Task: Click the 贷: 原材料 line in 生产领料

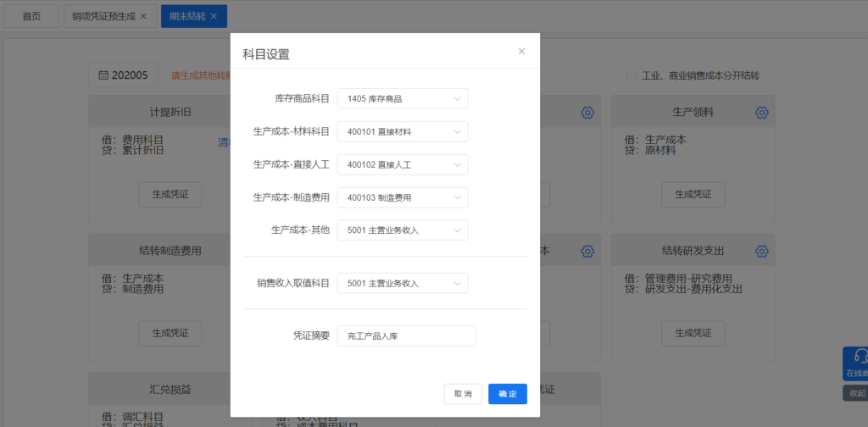Action: coord(650,151)
